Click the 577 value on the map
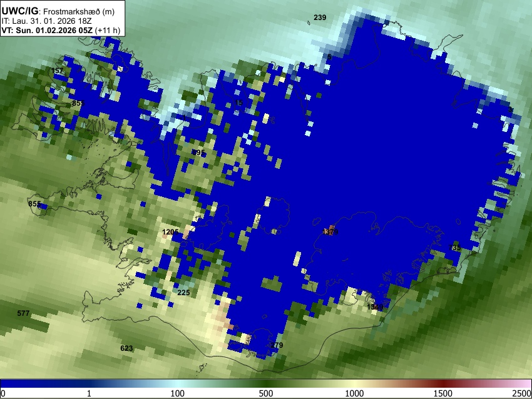532x399 pixels. pos(23,313)
